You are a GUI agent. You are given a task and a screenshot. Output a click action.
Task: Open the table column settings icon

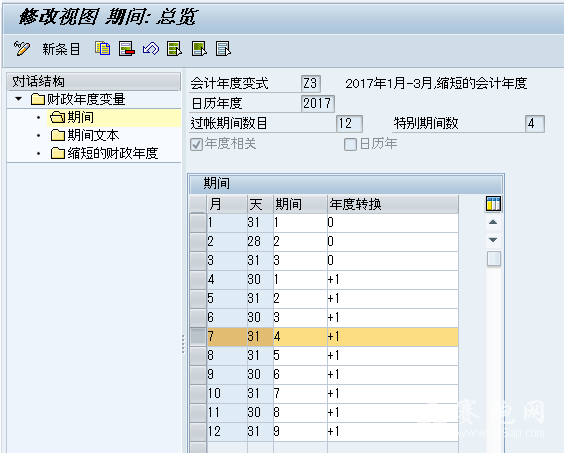(493, 204)
